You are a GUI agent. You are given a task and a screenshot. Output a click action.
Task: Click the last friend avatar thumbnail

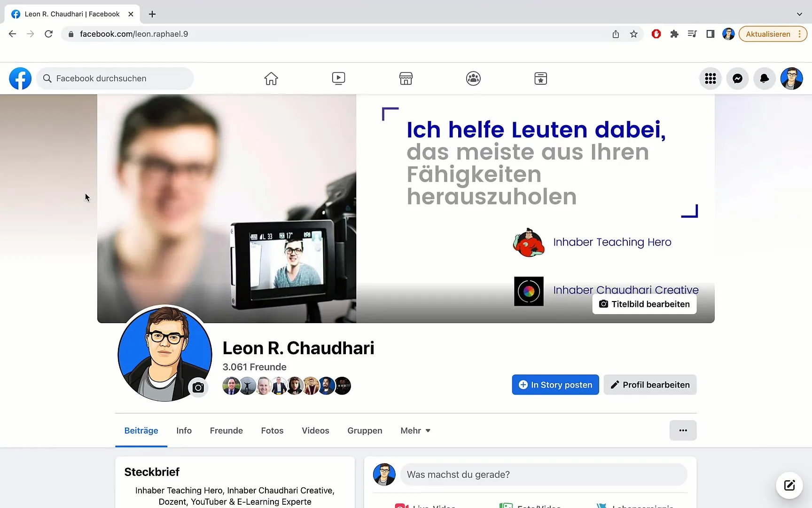click(x=343, y=386)
